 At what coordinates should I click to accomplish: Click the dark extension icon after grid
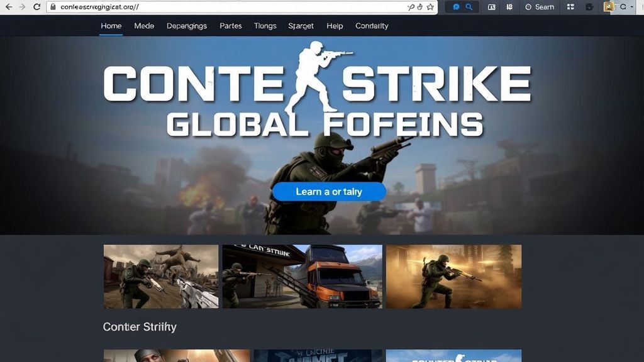(x=589, y=7)
